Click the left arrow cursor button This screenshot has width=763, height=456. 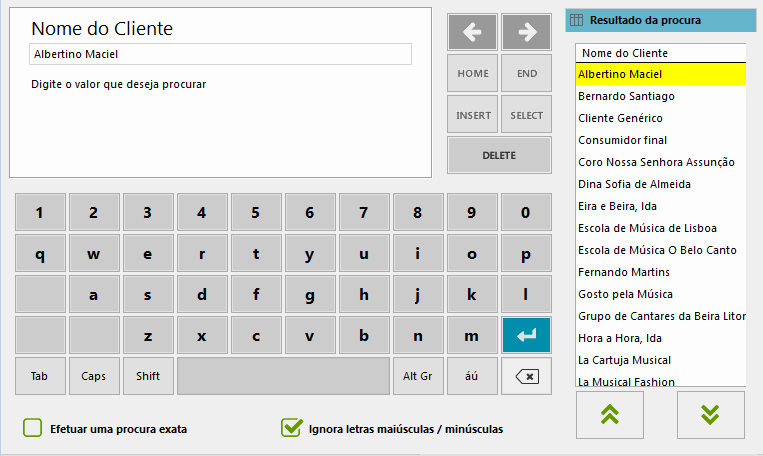coord(472,32)
